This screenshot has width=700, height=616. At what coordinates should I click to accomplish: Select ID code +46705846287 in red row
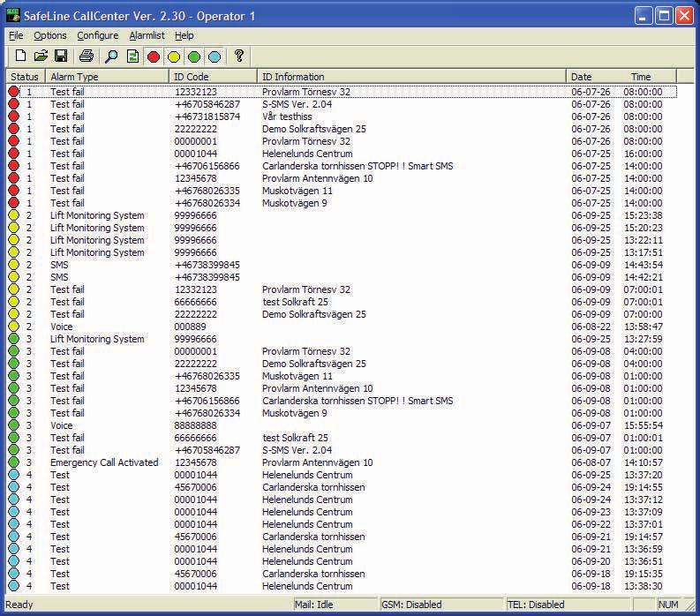coord(207,104)
